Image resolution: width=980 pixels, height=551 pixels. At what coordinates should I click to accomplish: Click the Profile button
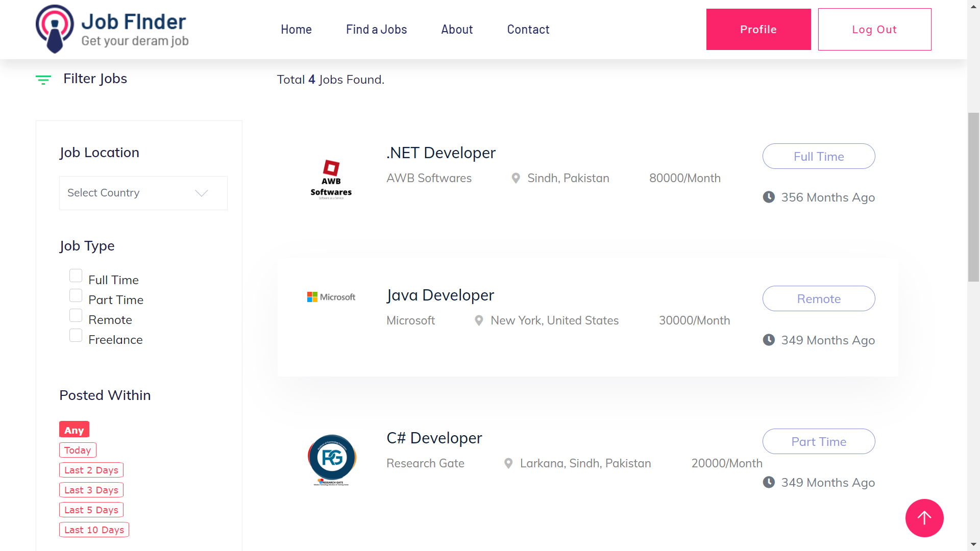[758, 29]
